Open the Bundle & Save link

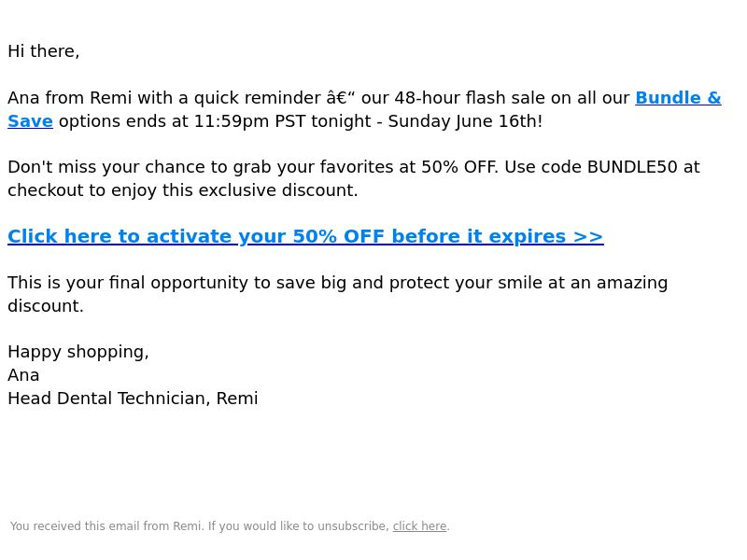coord(678,98)
